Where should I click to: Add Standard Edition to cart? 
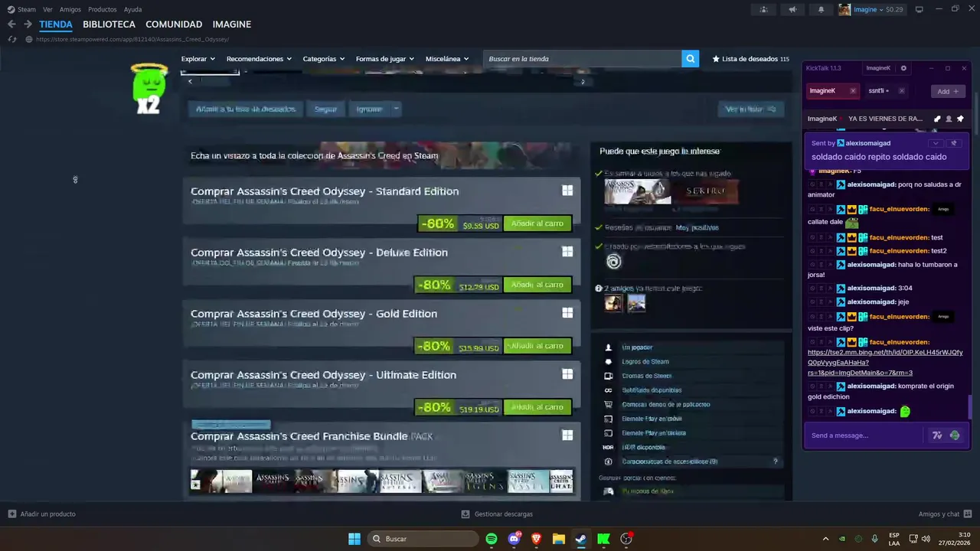[537, 223]
